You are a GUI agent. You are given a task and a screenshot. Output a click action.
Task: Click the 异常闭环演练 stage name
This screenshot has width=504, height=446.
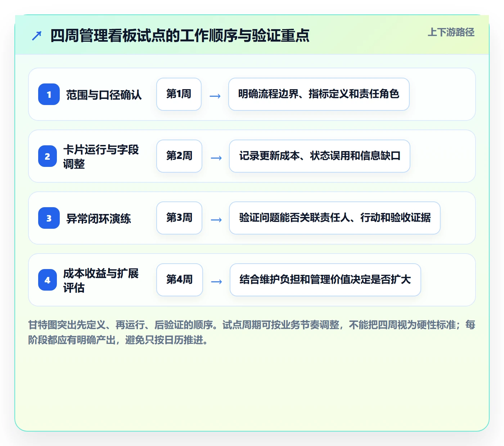pos(99,218)
